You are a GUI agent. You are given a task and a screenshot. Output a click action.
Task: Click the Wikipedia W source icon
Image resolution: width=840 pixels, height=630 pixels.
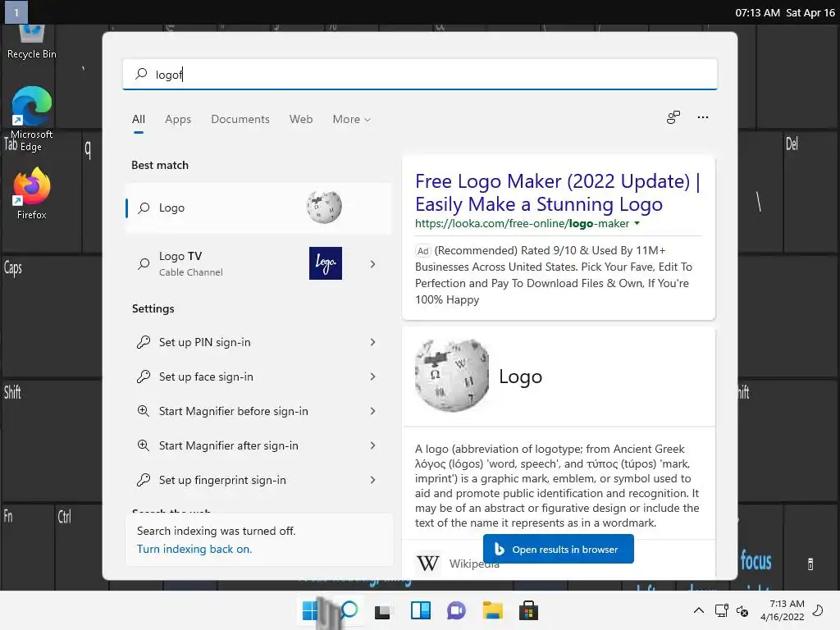(428, 563)
